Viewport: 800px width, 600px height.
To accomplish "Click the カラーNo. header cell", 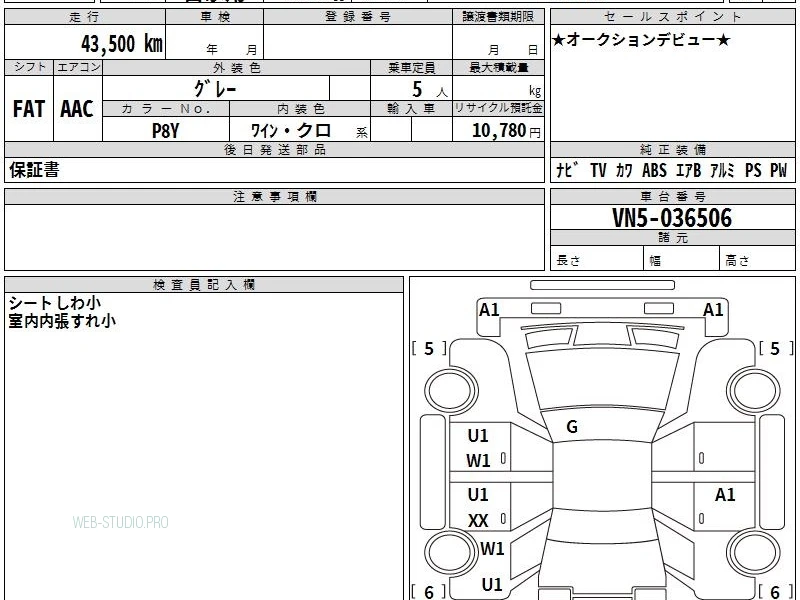I will point(166,109).
